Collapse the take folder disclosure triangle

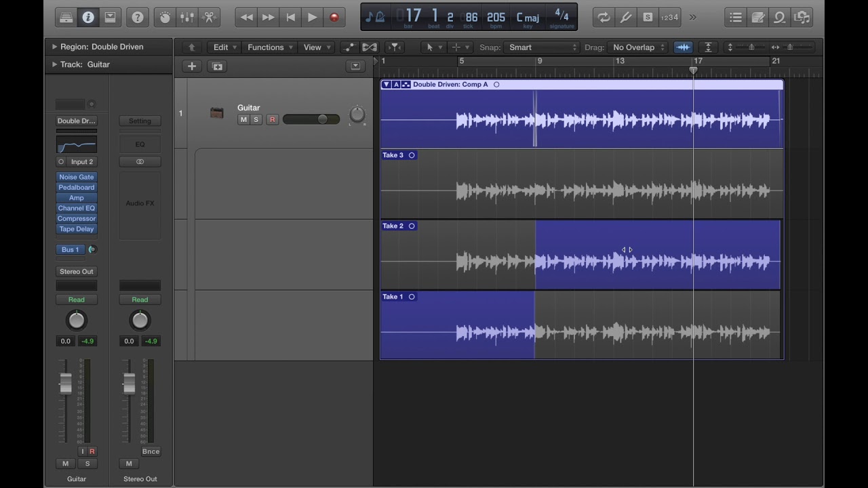[x=386, y=85]
